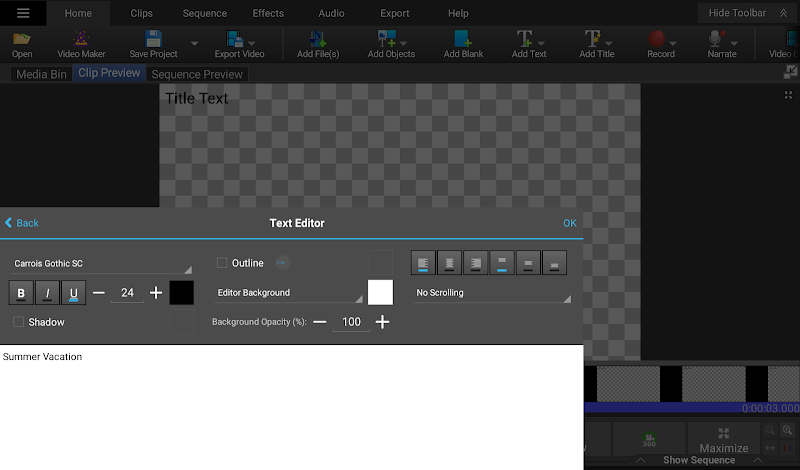Image resolution: width=800 pixels, height=470 pixels.
Task: Click the preview pop-out icon
Action: click(790, 72)
